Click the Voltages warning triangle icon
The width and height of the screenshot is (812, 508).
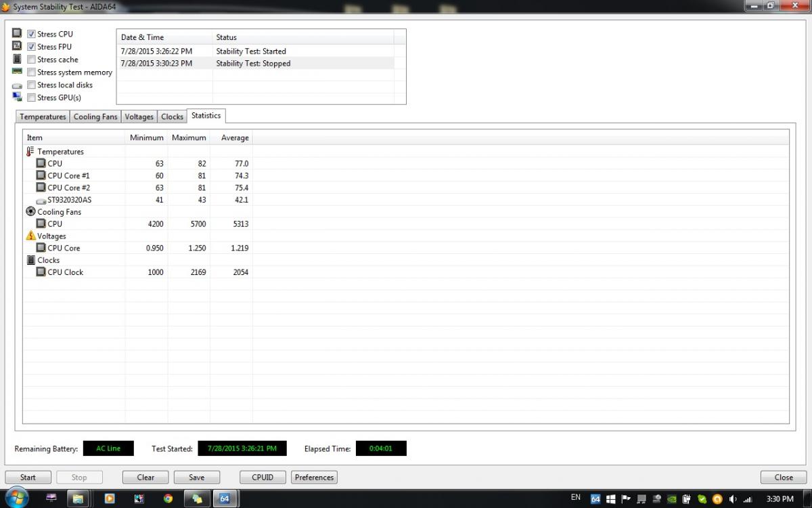(30, 236)
